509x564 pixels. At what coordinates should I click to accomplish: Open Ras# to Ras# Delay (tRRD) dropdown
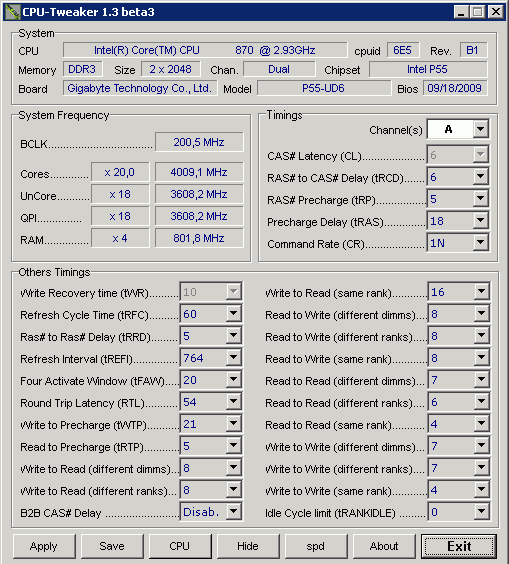coord(233,336)
